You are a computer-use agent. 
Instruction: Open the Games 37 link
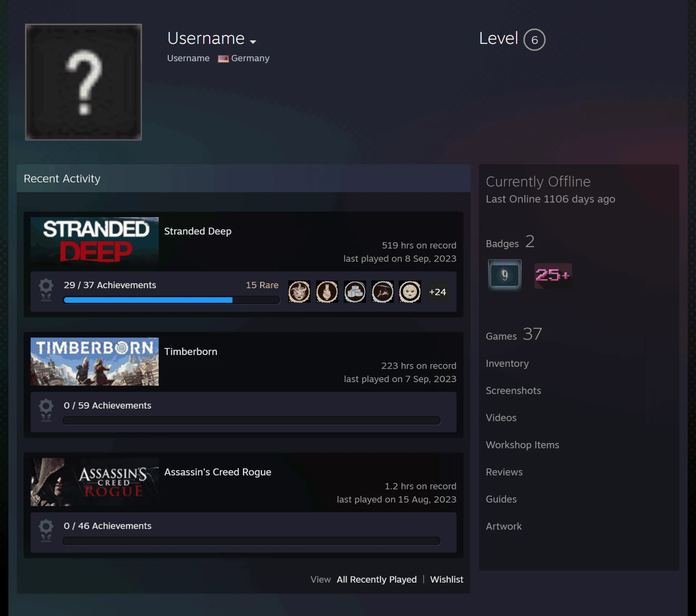coord(514,334)
